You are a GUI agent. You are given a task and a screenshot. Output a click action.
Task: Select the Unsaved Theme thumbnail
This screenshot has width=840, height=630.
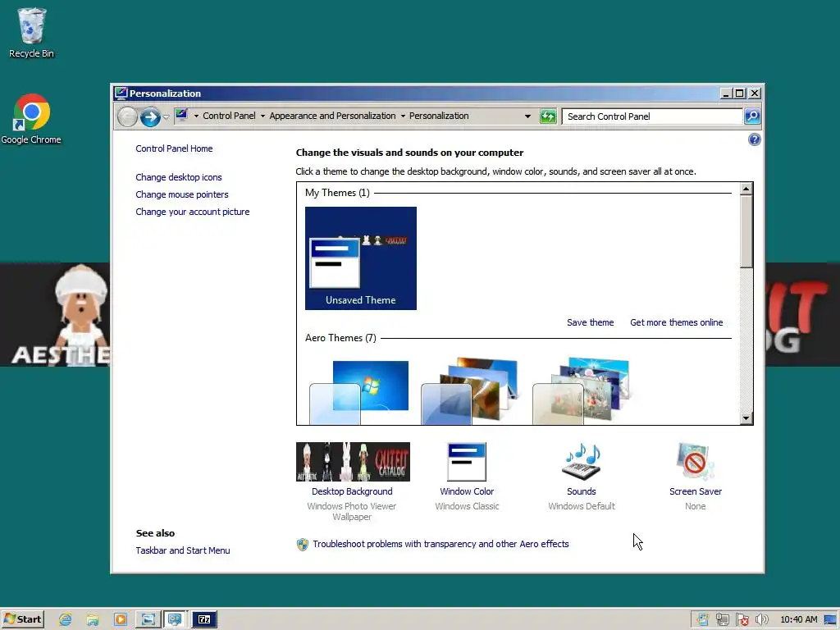pos(361,258)
